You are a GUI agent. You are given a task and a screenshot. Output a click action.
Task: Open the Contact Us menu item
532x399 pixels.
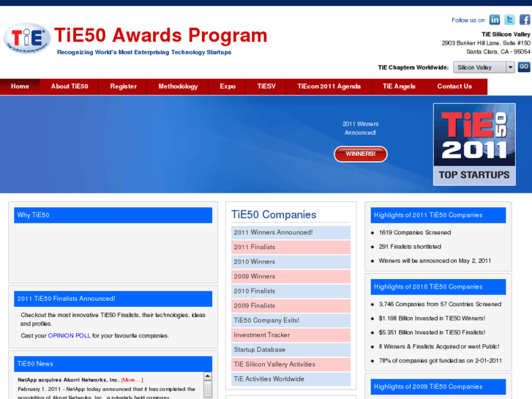(454, 86)
